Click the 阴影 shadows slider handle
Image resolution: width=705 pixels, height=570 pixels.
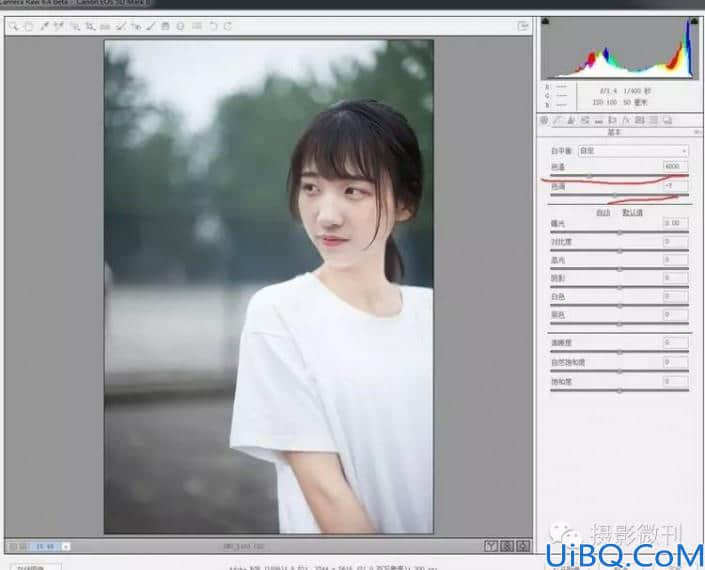coord(620,287)
